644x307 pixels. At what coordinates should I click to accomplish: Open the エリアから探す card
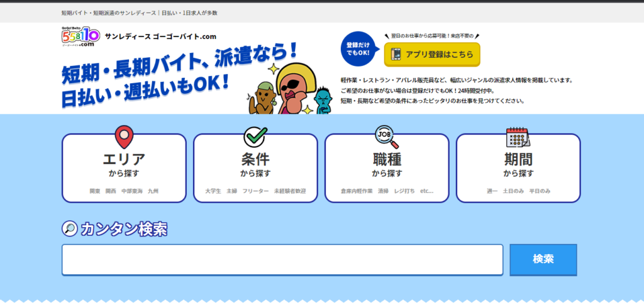point(124,168)
